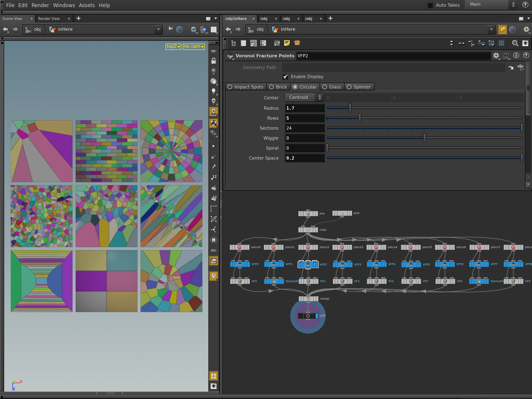
Task: Open the Center Centroid dropdown
Action: 304,97
